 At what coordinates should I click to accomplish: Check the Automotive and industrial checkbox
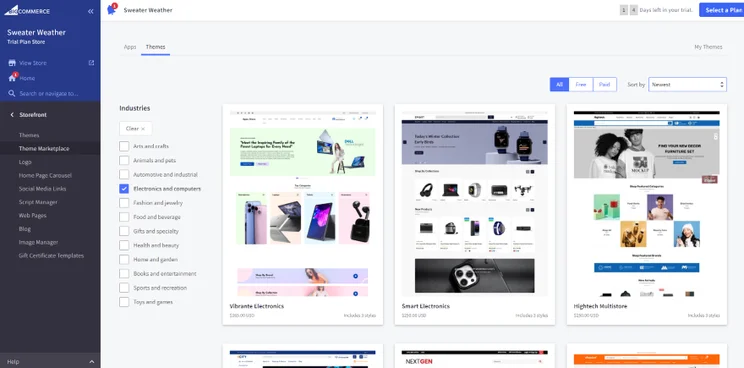124,175
